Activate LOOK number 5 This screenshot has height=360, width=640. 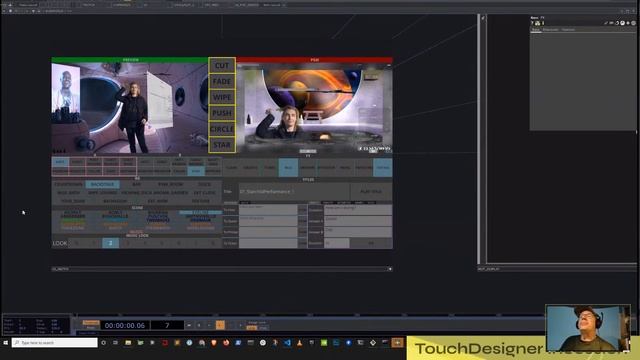click(x=162, y=243)
